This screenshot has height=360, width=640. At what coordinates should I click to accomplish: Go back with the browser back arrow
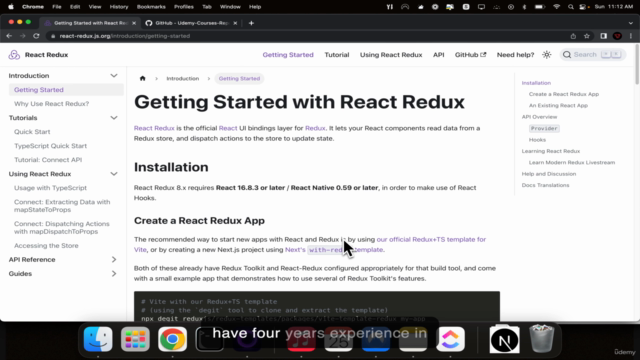[x=9, y=36]
